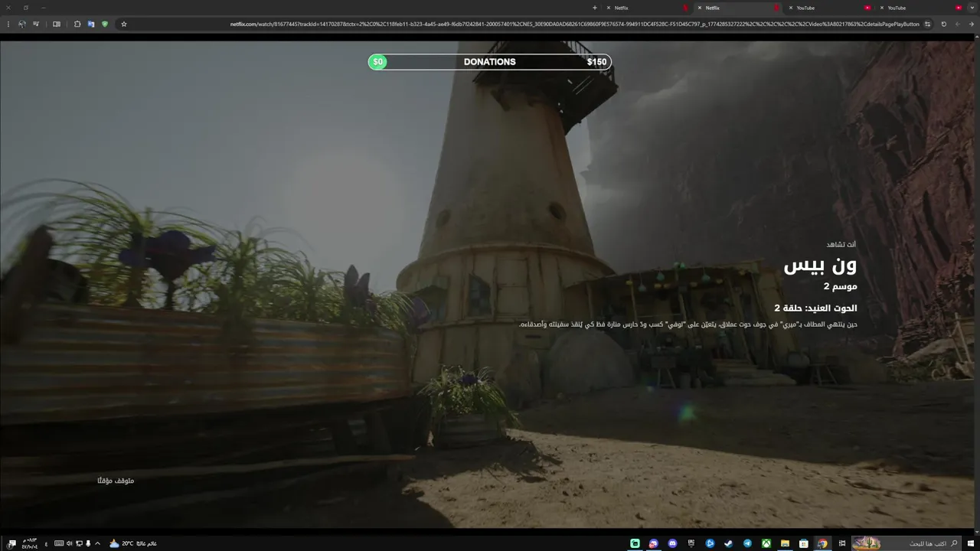The image size is (980, 551).
Task: Open File Explorer from the taskbar
Action: tap(785, 543)
